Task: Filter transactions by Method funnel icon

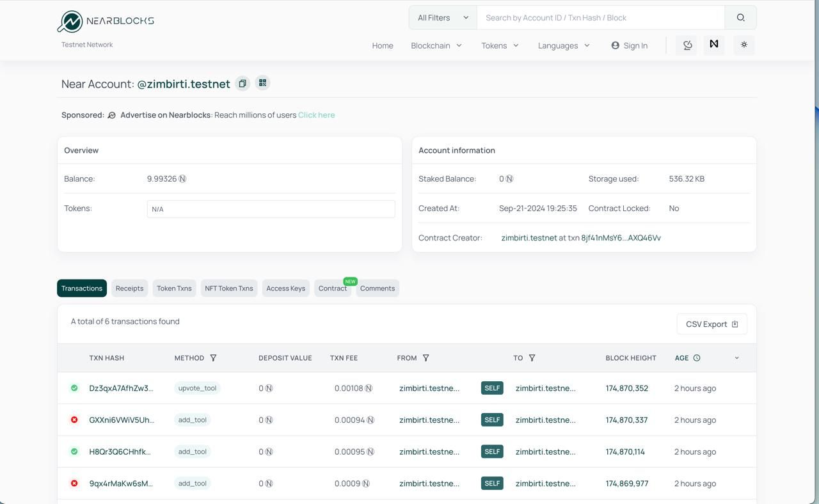Action: (213, 358)
